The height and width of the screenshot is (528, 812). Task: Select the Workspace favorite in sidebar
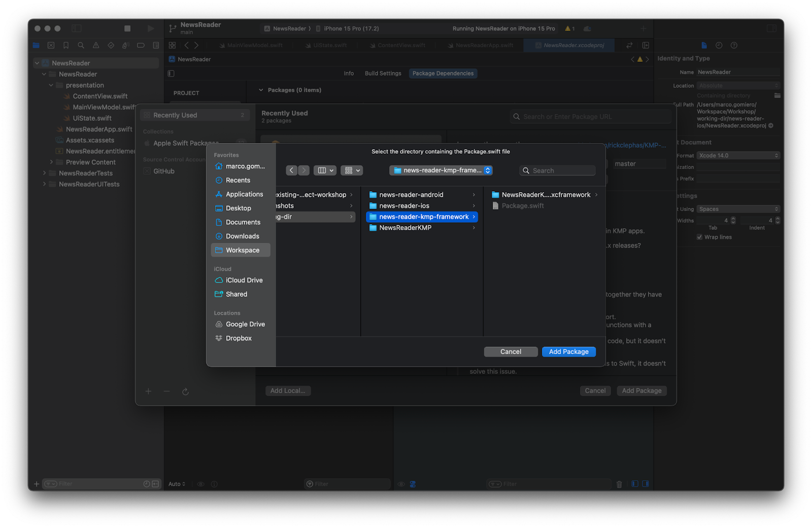tap(241, 250)
